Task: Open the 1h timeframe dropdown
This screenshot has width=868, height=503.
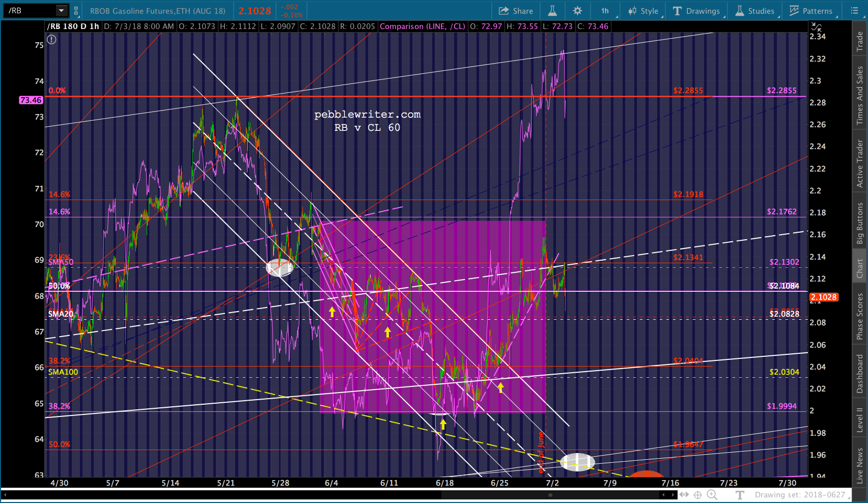Action: tap(605, 11)
